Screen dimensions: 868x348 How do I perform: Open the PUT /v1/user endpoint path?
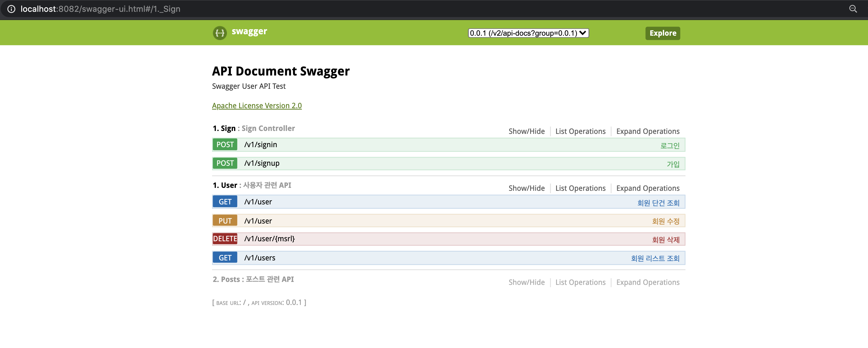(x=258, y=221)
